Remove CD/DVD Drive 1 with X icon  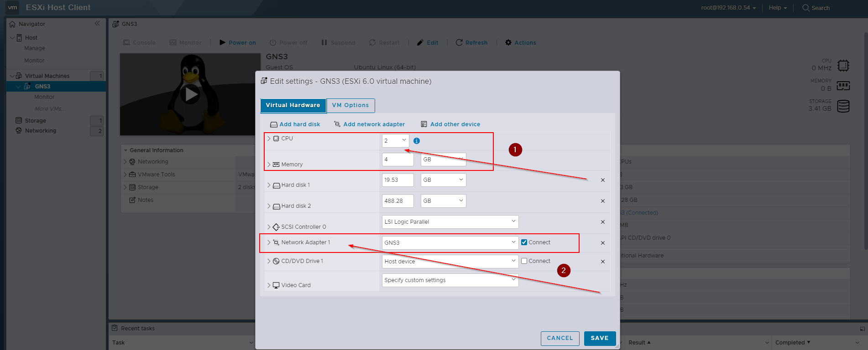[x=602, y=262]
